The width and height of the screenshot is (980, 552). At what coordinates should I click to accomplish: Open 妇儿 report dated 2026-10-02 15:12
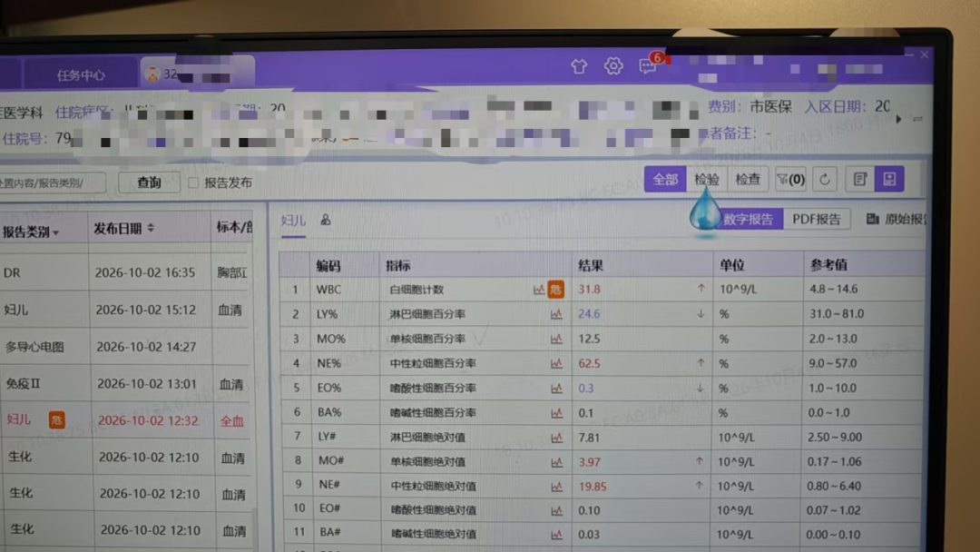(x=125, y=310)
